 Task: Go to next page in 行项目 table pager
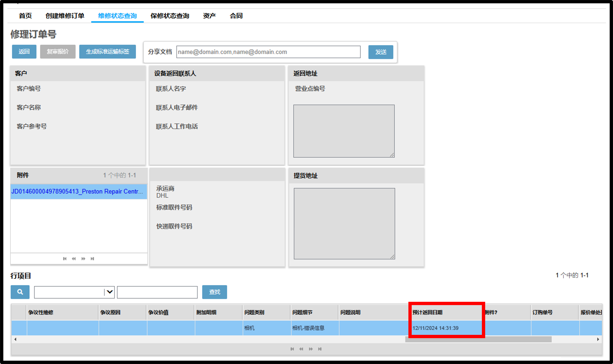(311, 349)
